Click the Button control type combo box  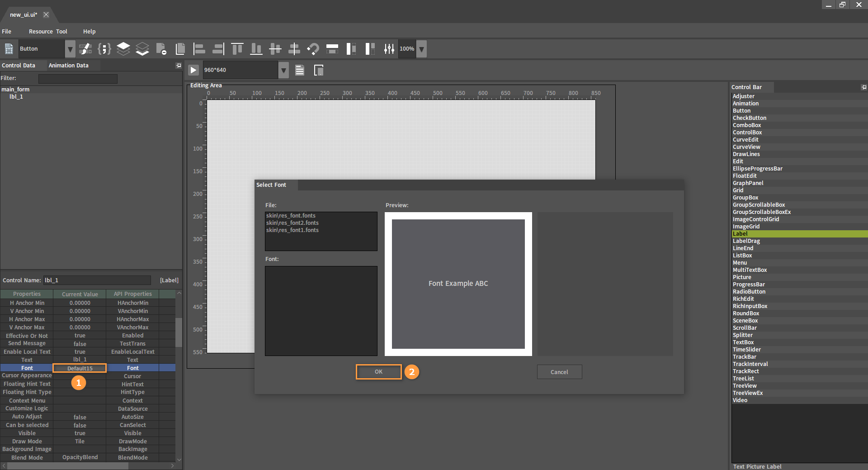pos(41,49)
